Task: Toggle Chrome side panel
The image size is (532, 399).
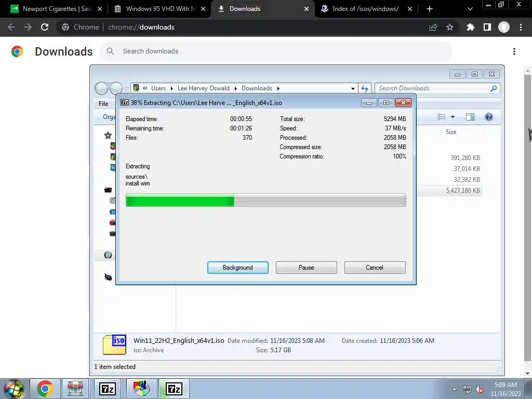Action: pyautogui.click(x=487, y=27)
